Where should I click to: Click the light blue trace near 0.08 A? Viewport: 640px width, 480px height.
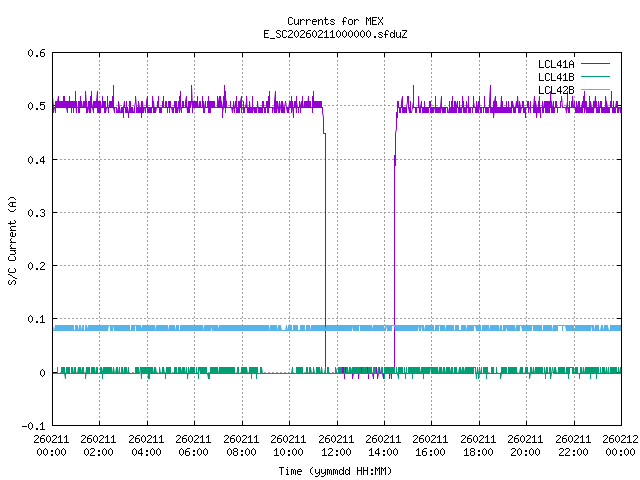(x=200, y=328)
